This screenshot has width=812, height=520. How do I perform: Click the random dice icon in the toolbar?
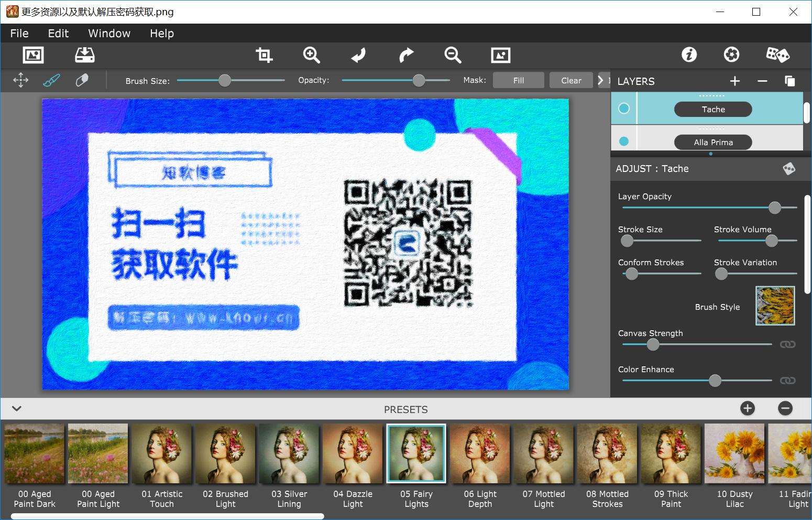(777, 55)
